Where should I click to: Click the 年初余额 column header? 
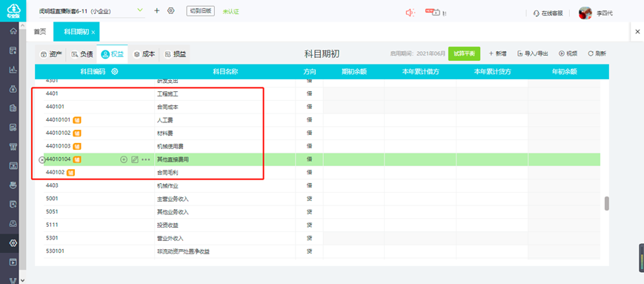[x=565, y=71]
